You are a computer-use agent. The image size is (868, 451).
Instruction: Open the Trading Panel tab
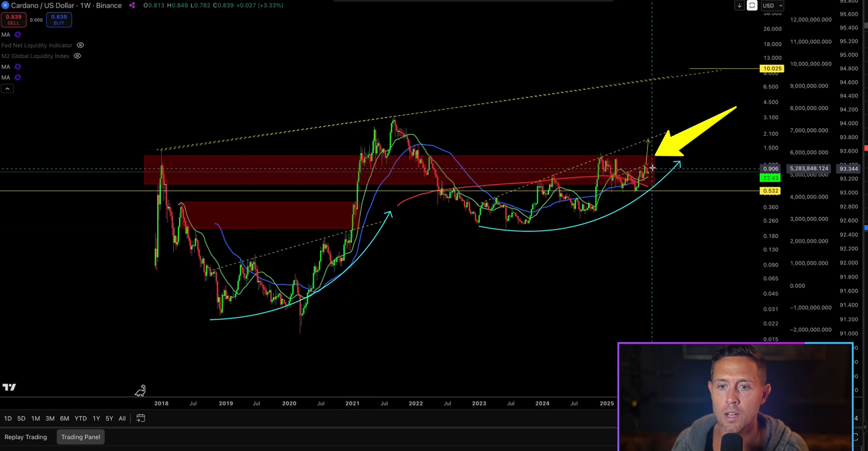(81, 437)
